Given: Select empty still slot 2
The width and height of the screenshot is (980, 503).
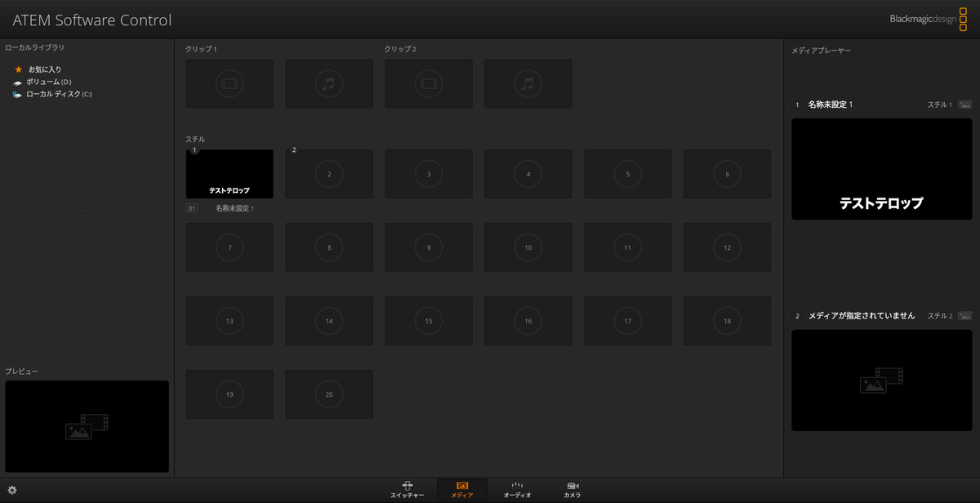Looking at the screenshot, I should click(329, 174).
